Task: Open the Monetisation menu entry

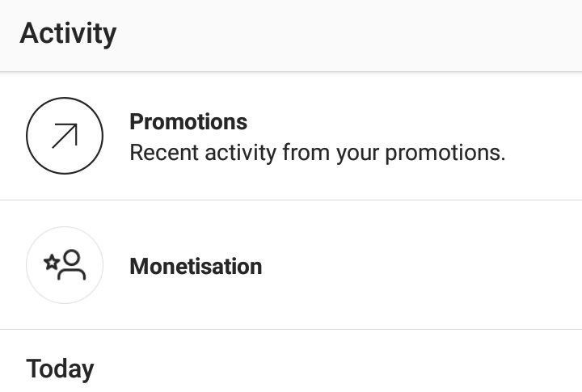Action: tap(291, 265)
